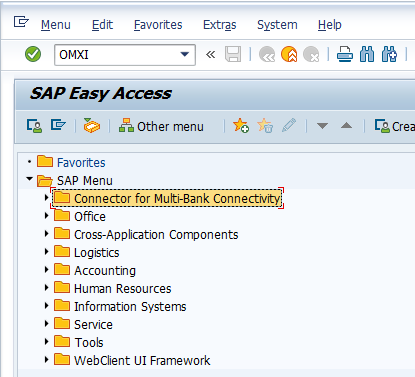Expand the WebClient UI Framework node
Viewport: 415px width, 377px height.
[47, 360]
